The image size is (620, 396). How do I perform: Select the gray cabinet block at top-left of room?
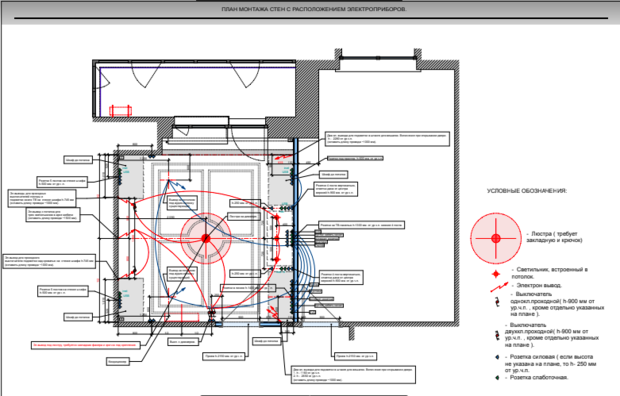(131, 179)
